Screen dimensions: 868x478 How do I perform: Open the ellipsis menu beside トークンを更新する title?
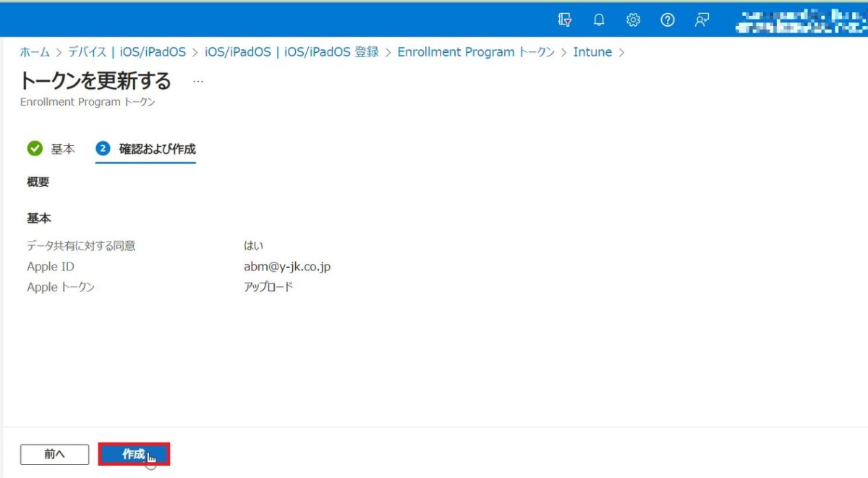pyautogui.click(x=197, y=82)
